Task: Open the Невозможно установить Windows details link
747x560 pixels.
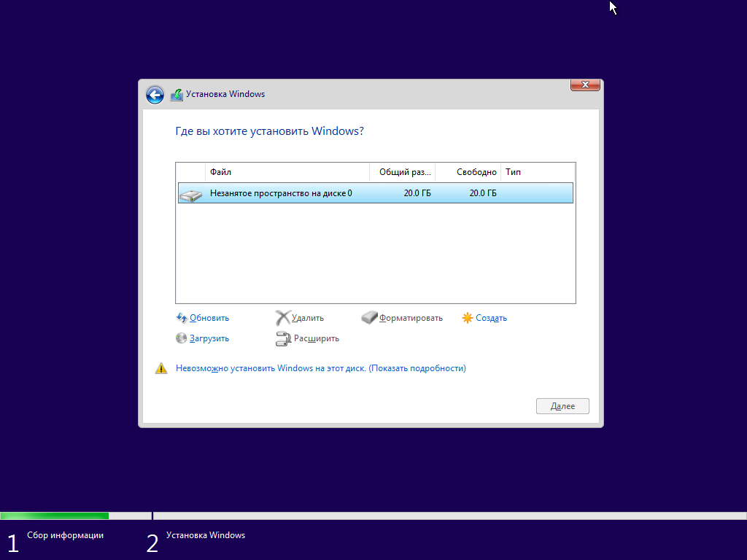Action: point(320,369)
